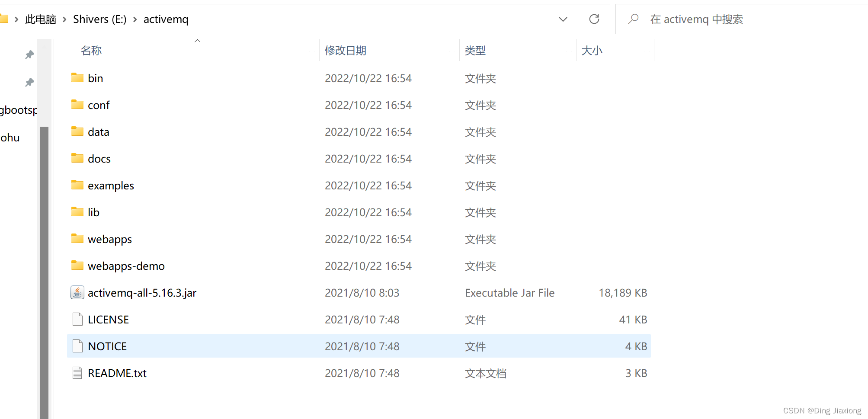
Task: Select the README.txt file name
Action: pos(117,373)
